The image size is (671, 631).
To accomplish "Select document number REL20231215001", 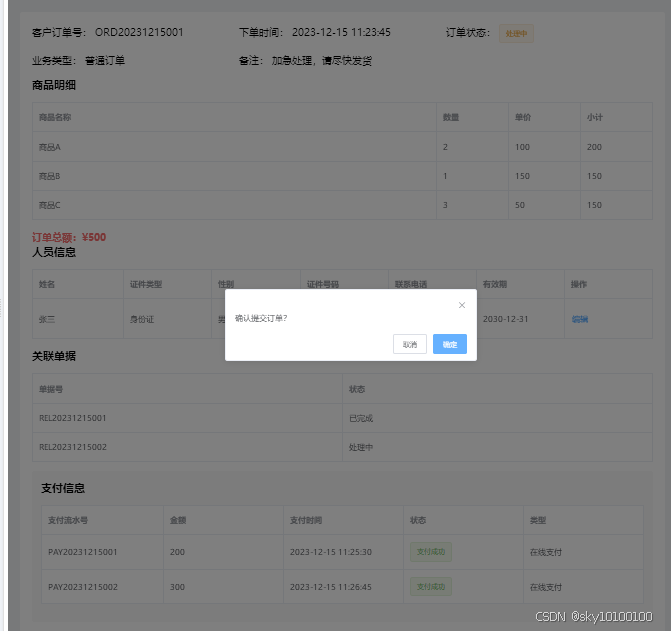I will coord(73,418).
